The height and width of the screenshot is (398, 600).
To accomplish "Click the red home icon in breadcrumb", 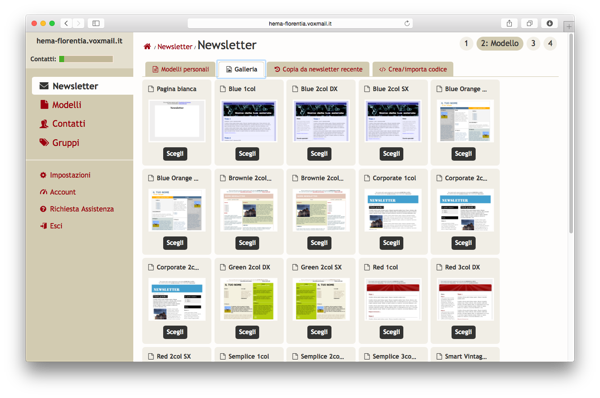I will (147, 46).
